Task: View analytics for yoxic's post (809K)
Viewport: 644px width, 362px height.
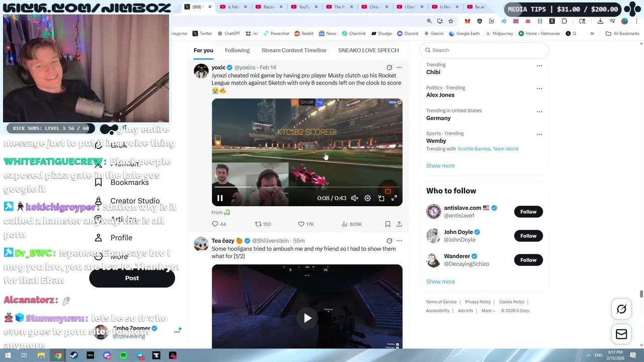Action: coord(352,224)
